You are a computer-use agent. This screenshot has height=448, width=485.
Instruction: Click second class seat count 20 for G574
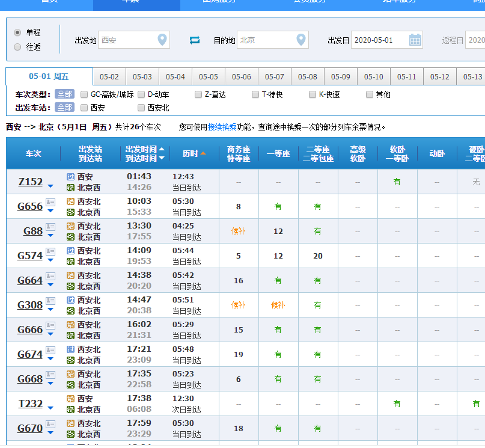point(318,256)
